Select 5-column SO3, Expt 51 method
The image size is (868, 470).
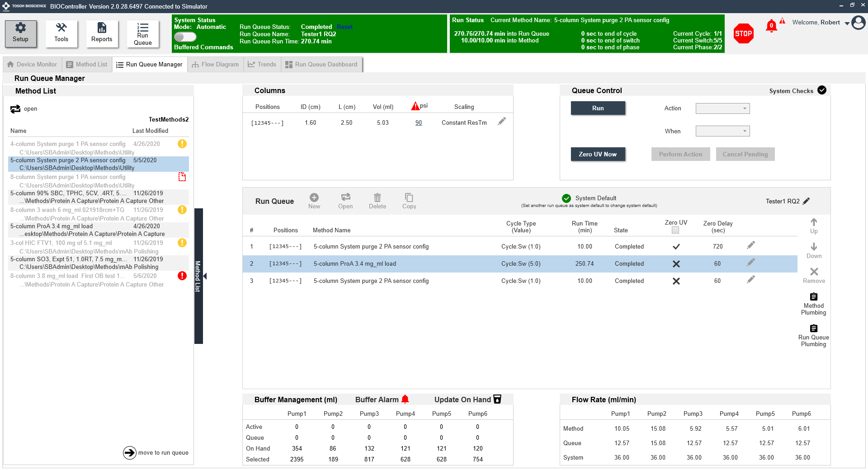click(99, 263)
